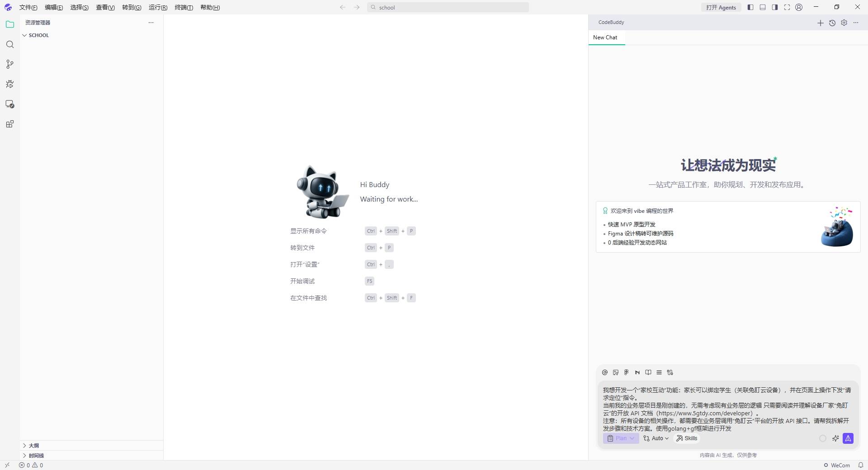Open CodeBuddy panel more actions menu
Image resolution: width=868 pixels, height=470 pixels.
click(856, 23)
